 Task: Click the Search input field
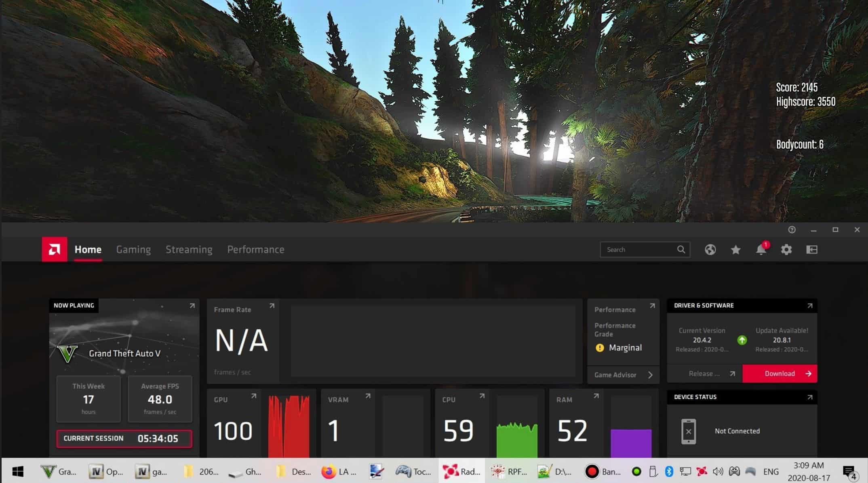tap(638, 250)
